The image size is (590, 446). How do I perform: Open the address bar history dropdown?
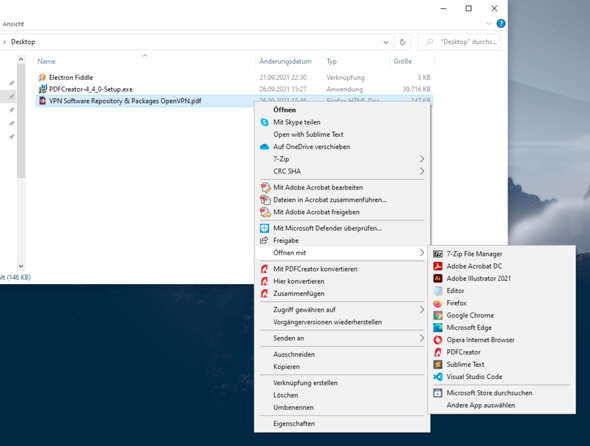click(x=386, y=42)
